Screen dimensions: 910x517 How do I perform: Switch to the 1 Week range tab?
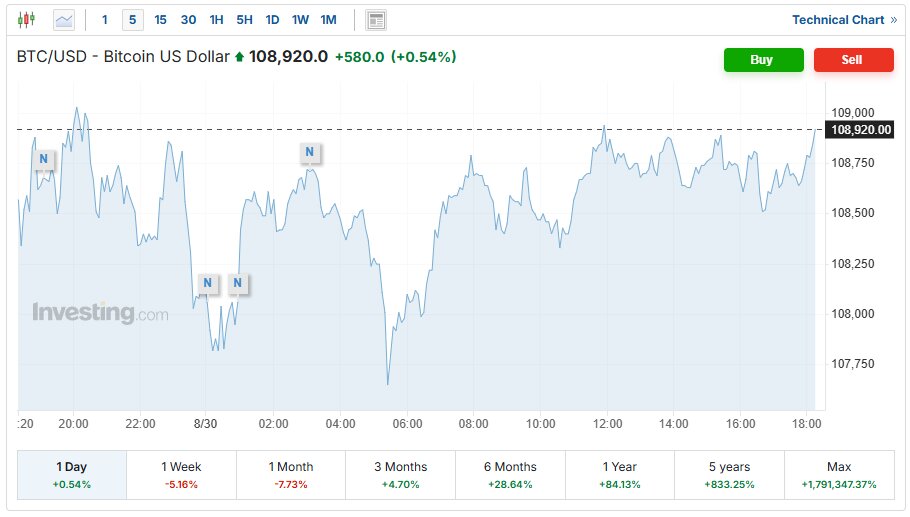[181, 475]
